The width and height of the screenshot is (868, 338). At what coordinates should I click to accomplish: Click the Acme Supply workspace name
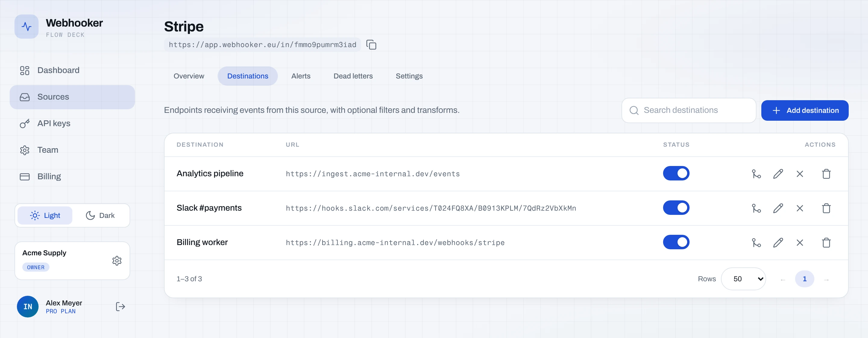[x=44, y=253]
